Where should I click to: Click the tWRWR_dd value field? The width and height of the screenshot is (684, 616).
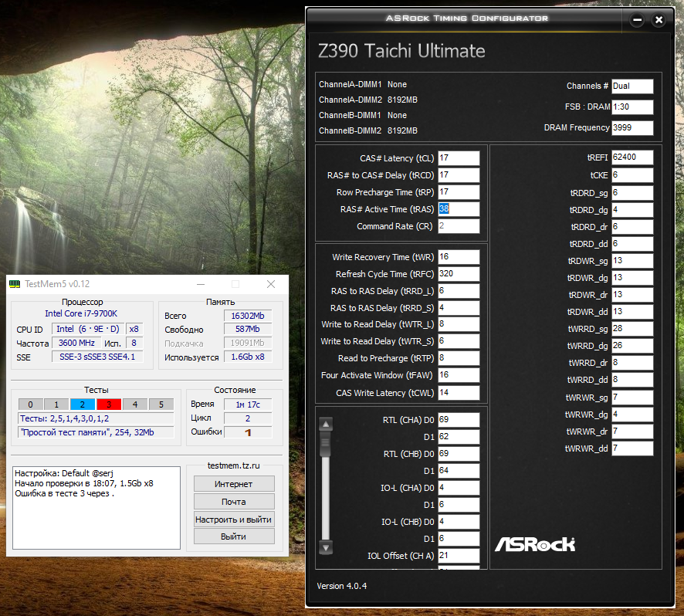coord(632,448)
